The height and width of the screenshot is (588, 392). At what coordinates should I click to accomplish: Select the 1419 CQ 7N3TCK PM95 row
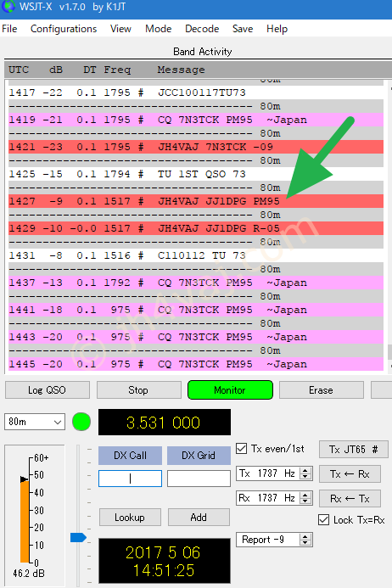196,120
